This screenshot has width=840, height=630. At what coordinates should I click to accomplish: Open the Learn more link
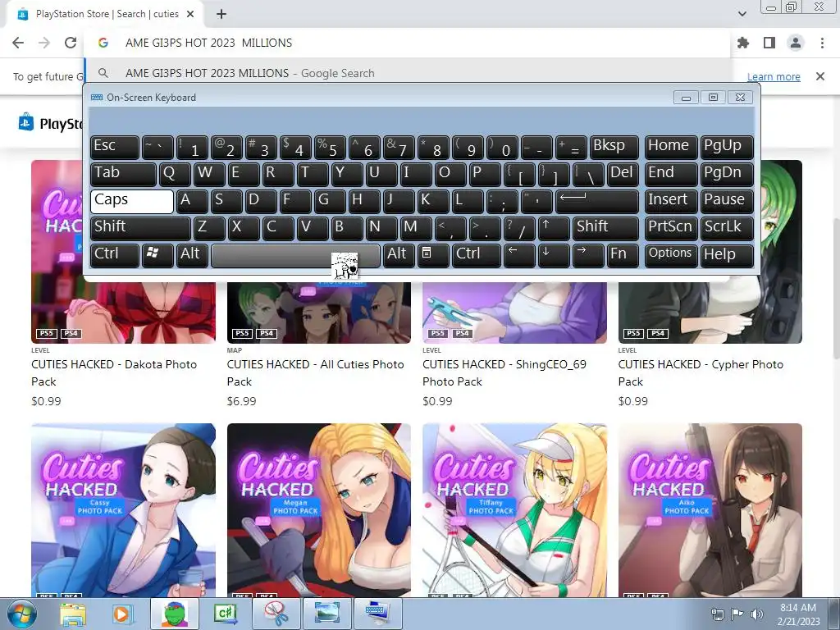(x=774, y=76)
